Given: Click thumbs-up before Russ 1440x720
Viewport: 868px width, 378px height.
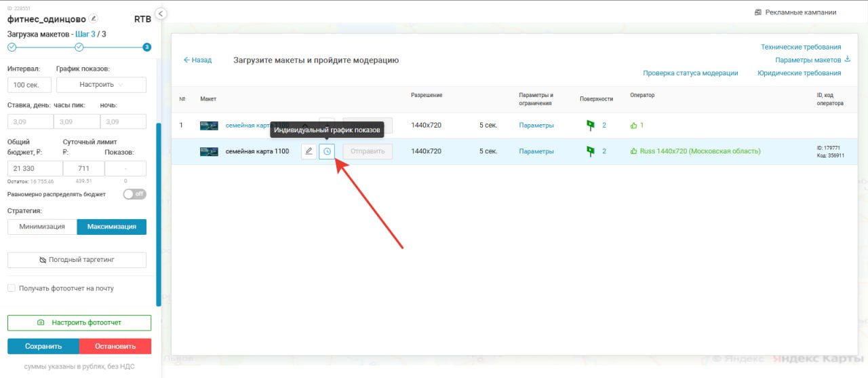Looking at the screenshot, I should [x=634, y=151].
